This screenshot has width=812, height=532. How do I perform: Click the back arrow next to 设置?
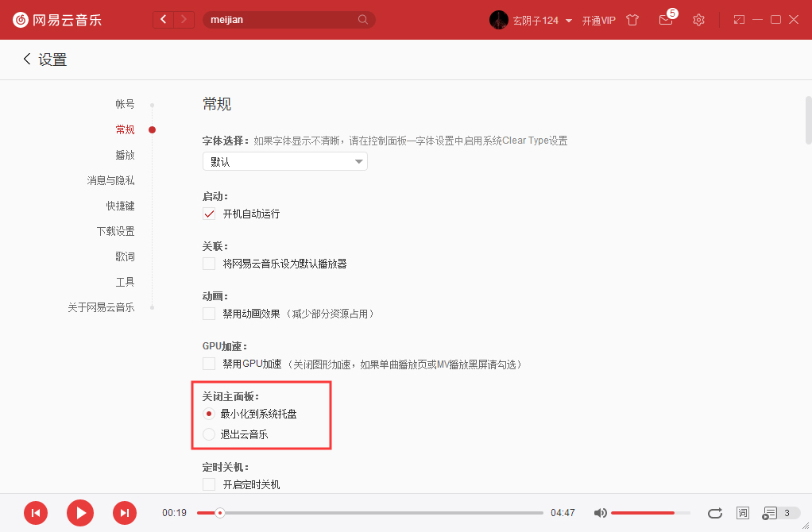pyautogui.click(x=25, y=59)
